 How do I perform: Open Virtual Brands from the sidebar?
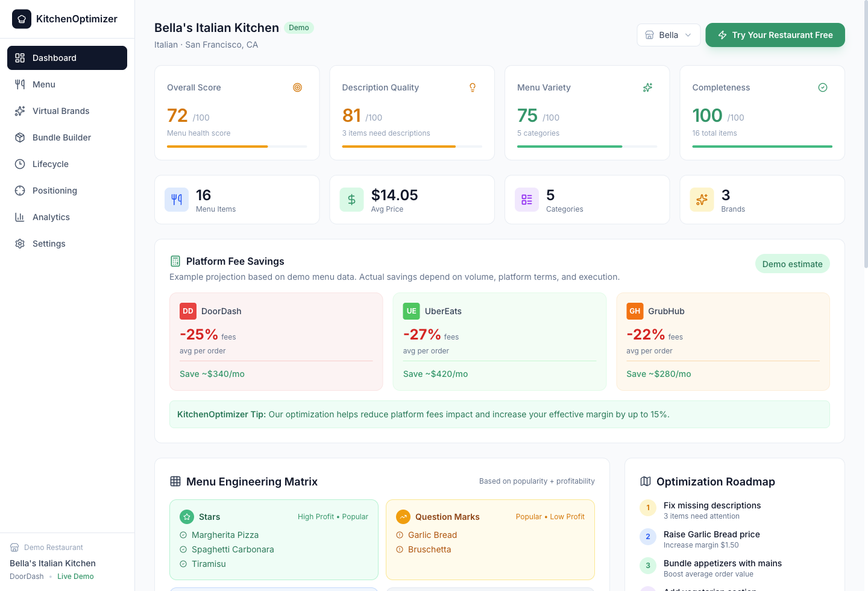[x=67, y=111]
